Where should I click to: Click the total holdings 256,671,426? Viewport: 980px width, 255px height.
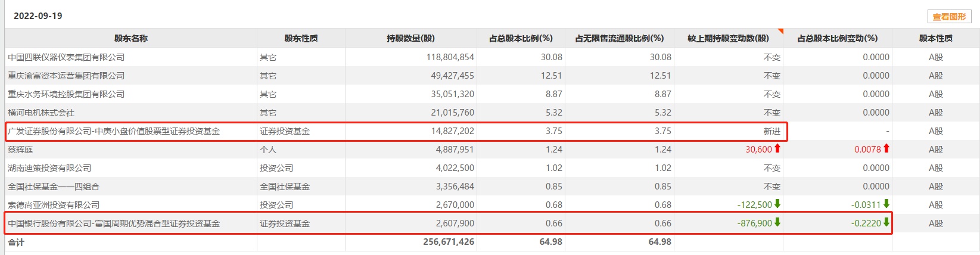point(449,242)
